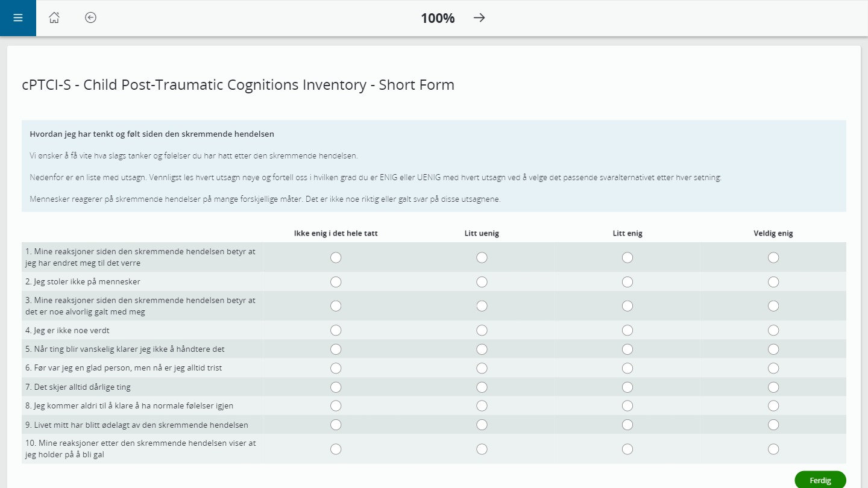This screenshot has height=488, width=868.
Task: Select 'Veldig enig' for question 6 about sadness
Action: click(773, 368)
